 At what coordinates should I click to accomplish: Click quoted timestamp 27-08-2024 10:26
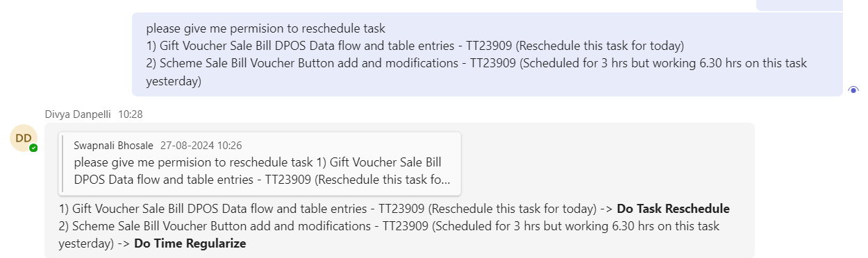click(201, 146)
